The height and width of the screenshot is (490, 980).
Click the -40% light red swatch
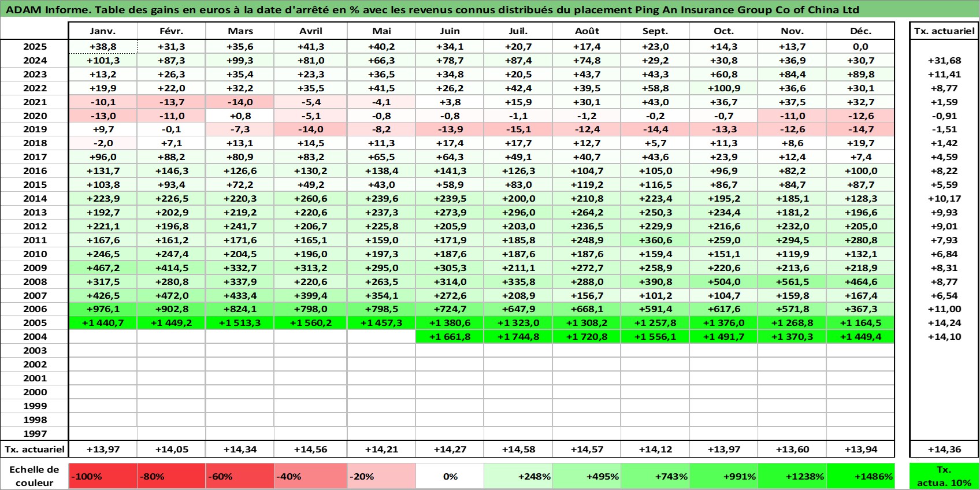pos(311,476)
